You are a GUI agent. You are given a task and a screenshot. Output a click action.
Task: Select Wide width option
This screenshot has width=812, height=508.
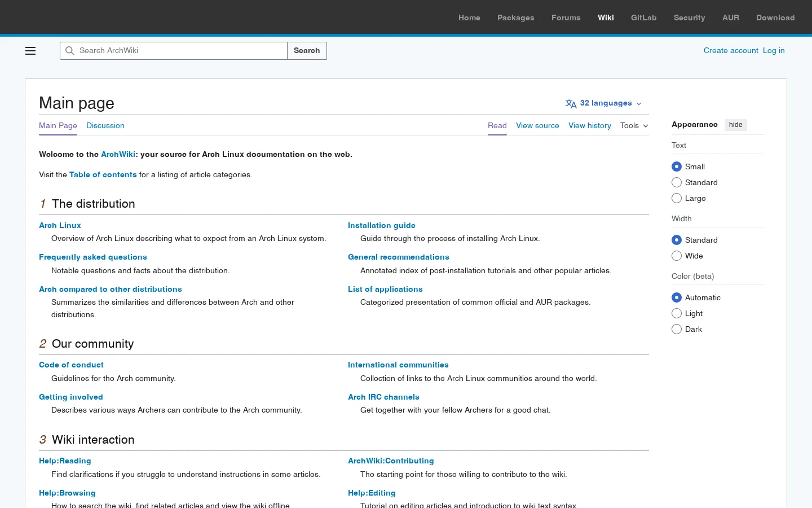pos(677,256)
